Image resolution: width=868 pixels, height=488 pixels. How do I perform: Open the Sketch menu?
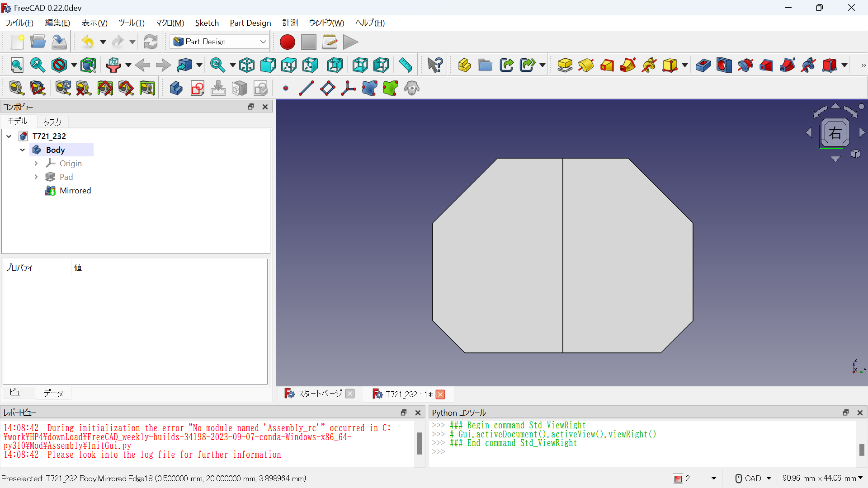[207, 23]
